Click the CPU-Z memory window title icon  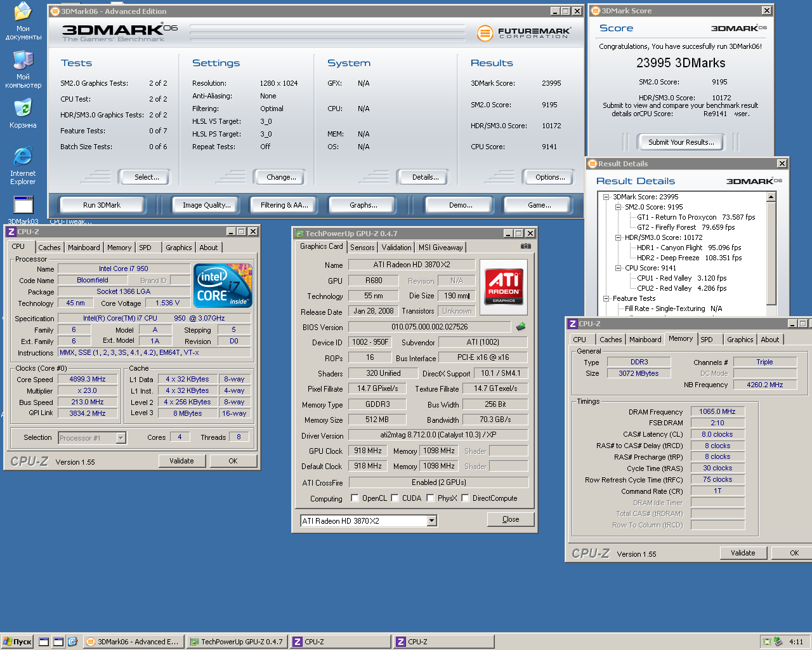pyautogui.click(x=573, y=324)
